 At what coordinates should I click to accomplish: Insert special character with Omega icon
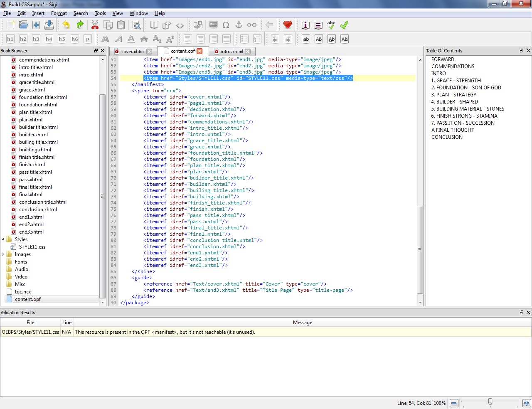coord(226,25)
